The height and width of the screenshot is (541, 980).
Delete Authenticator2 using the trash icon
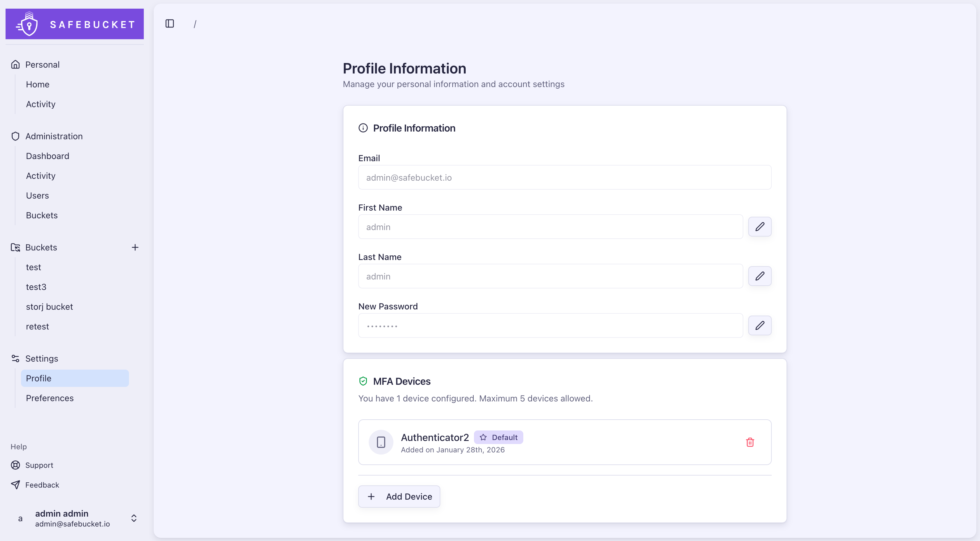point(750,442)
